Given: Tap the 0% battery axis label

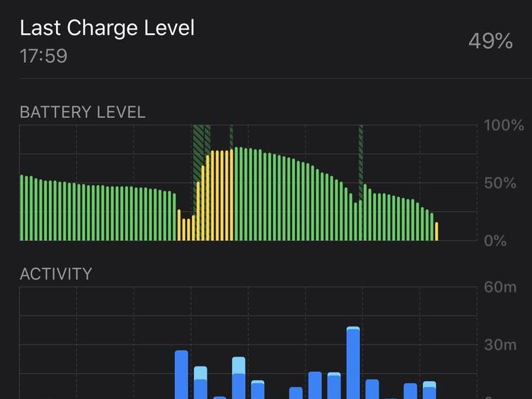Looking at the screenshot, I should coord(497,241).
